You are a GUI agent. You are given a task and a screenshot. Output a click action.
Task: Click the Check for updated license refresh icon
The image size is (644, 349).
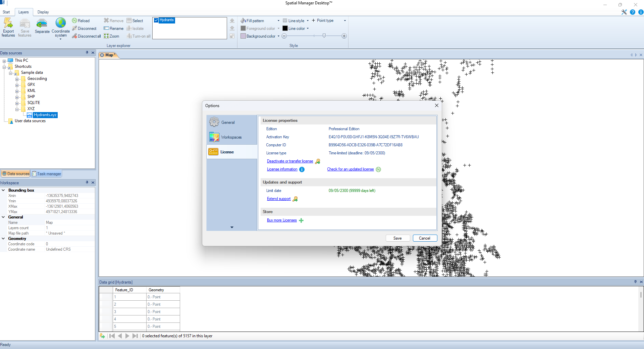point(378,169)
